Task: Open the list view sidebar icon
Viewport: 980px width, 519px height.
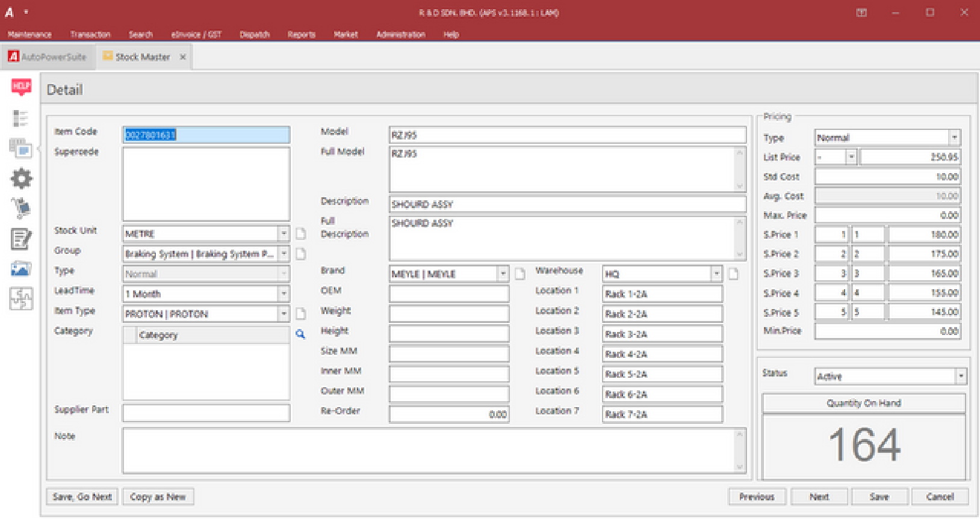Action: pyautogui.click(x=20, y=118)
